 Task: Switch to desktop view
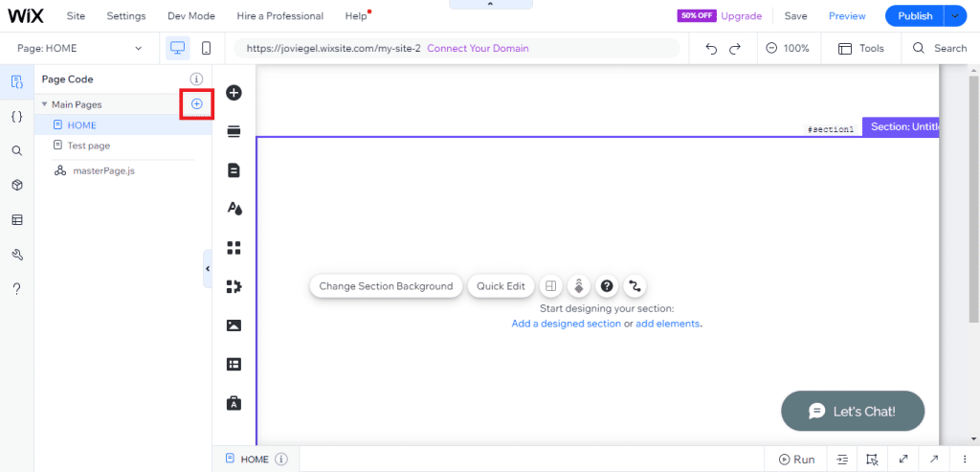[177, 48]
